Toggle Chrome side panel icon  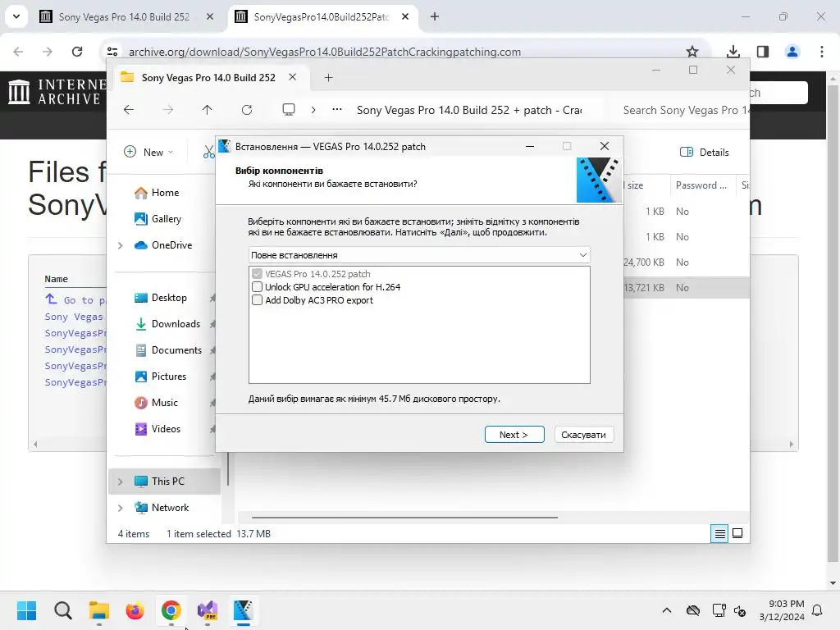click(763, 52)
